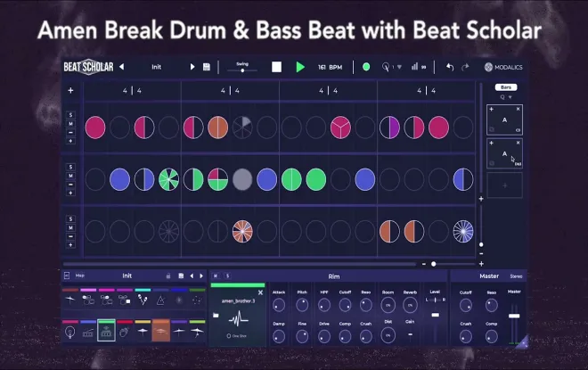The image size is (588, 370).
Task: Solo the first track
Action: click(x=70, y=115)
